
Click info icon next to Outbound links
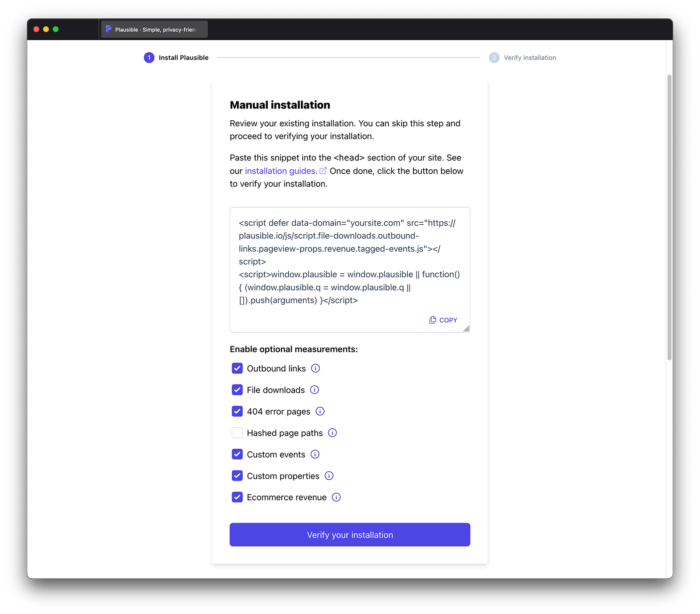pos(315,368)
